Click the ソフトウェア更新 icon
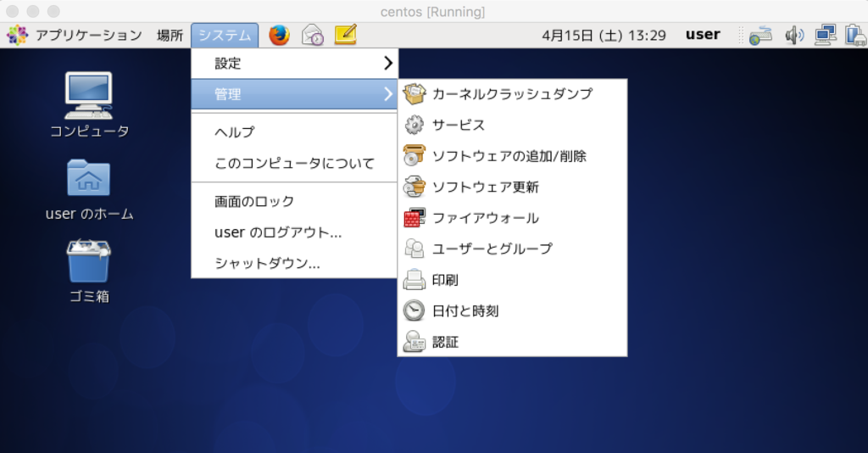 click(x=414, y=187)
